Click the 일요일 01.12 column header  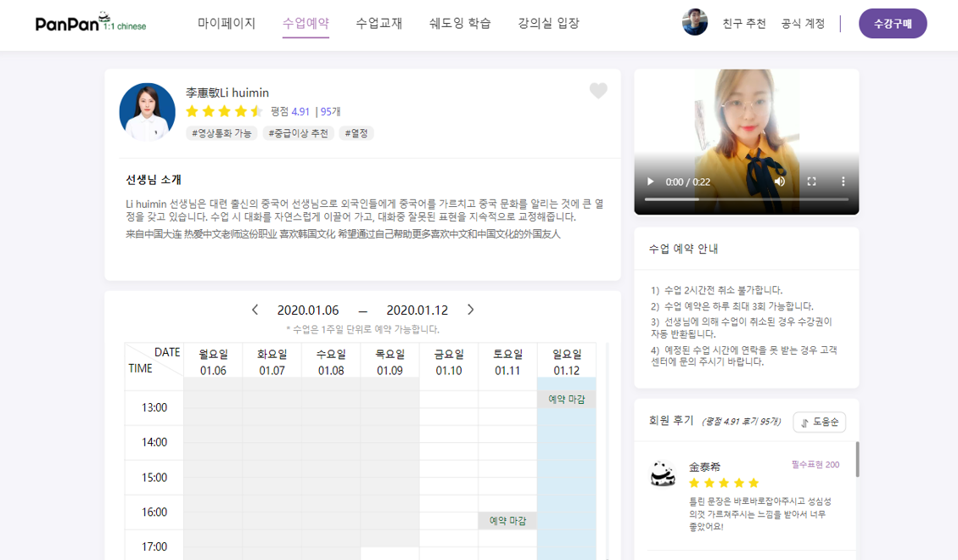(x=566, y=361)
